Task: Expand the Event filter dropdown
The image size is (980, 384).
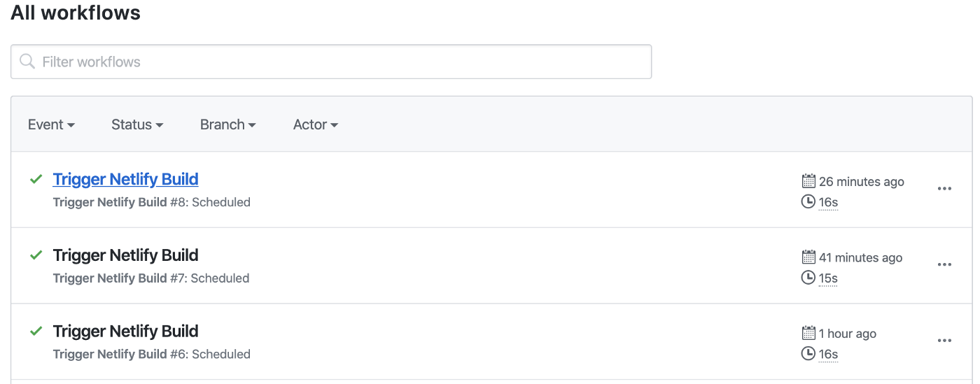Action: coord(51,125)
